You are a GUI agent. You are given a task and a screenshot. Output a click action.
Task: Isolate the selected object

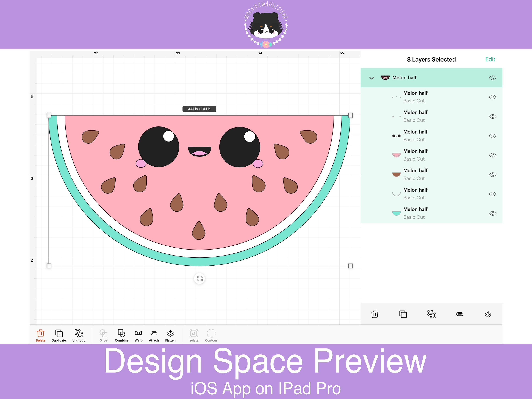193,335
